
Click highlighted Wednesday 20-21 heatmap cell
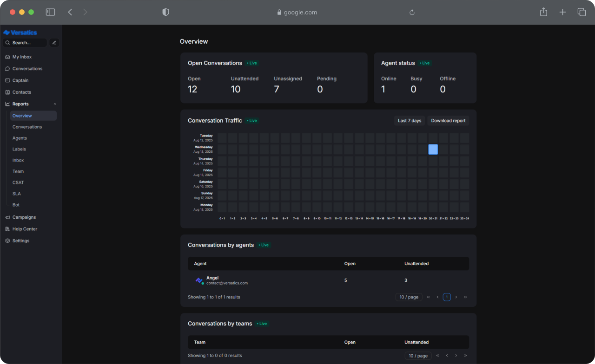pos(433,149)
